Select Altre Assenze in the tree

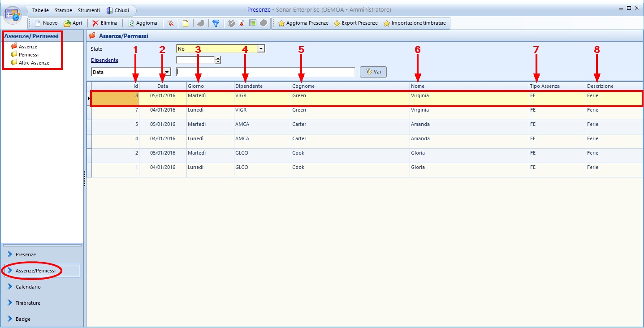pyautogui.click(x=34, y=63)
